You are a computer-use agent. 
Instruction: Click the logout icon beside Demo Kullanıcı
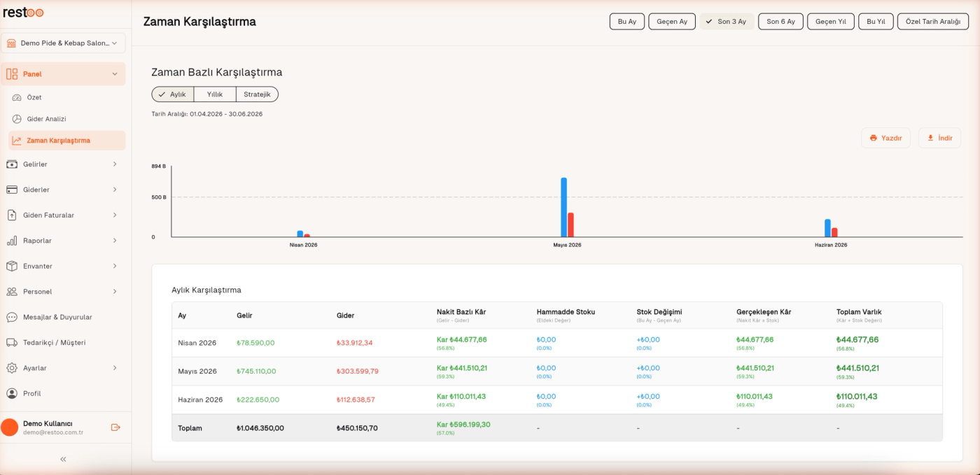116,427
